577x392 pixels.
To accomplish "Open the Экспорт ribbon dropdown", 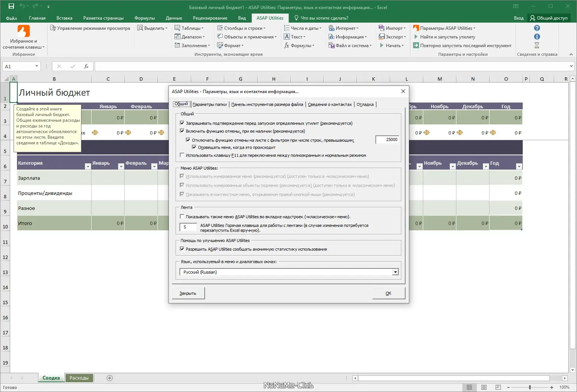I will [392, 37].
